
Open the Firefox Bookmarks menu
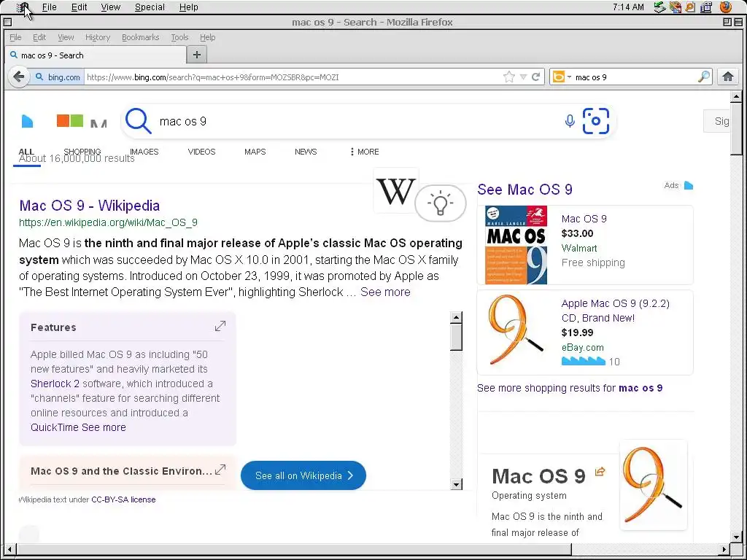point(141,37)
